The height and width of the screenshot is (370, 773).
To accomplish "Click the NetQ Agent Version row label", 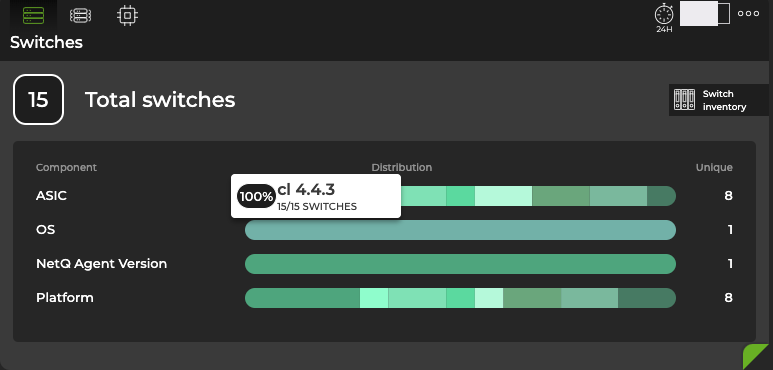I will coord(102,264).
